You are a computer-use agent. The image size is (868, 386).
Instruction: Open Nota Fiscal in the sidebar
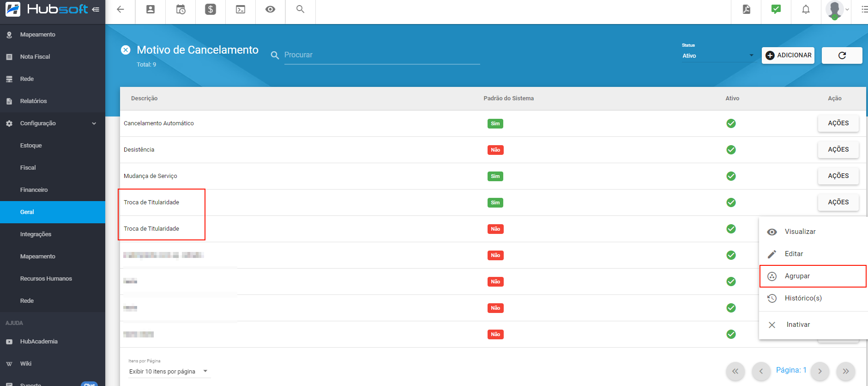53,57
